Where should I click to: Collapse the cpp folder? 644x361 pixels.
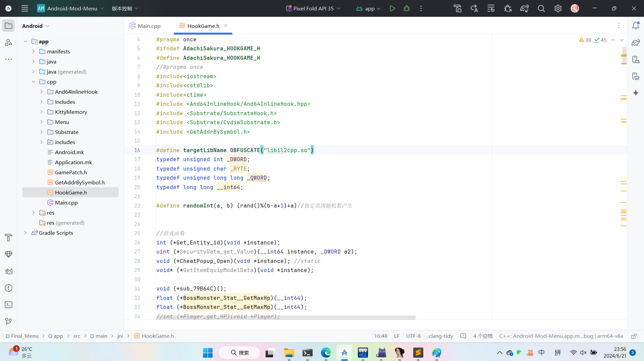pos(33,82)
